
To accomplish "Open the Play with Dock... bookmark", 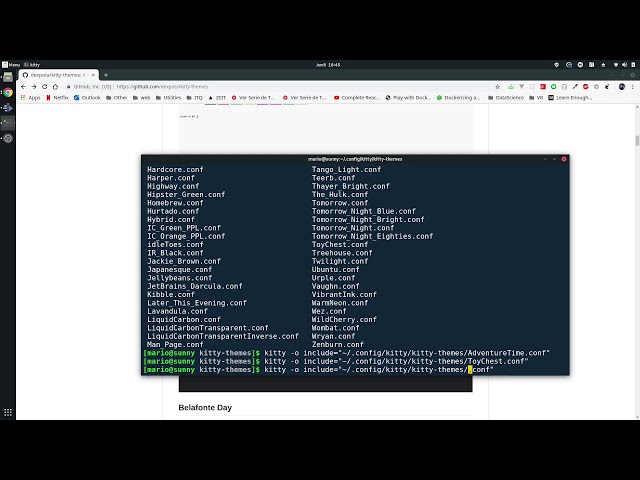I will click(408, 98).
